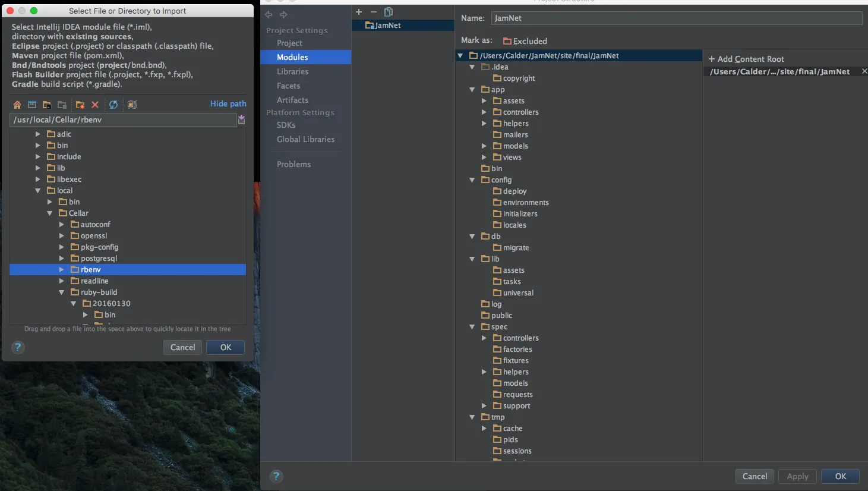Screen dimensions: 868x491
Task: Remove the selected module with minus icon
Action: (x=374, y=12)
